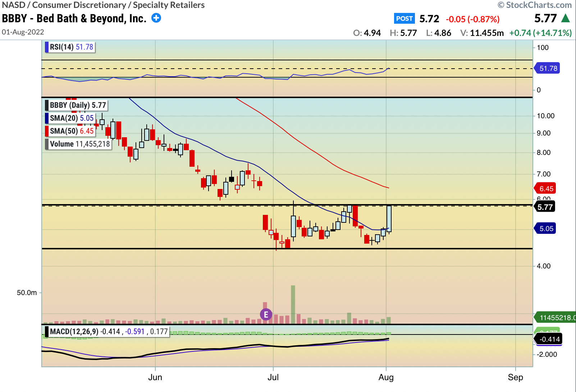Click the navy 5.05 SMA price tag

[x=545, y=229]
